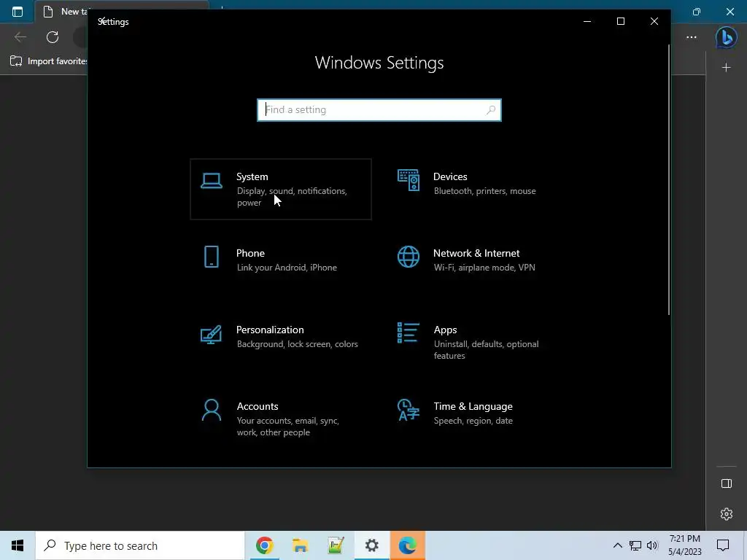Select the Personalization label text
Screen dimensions: 747x560
click(270, 330)
